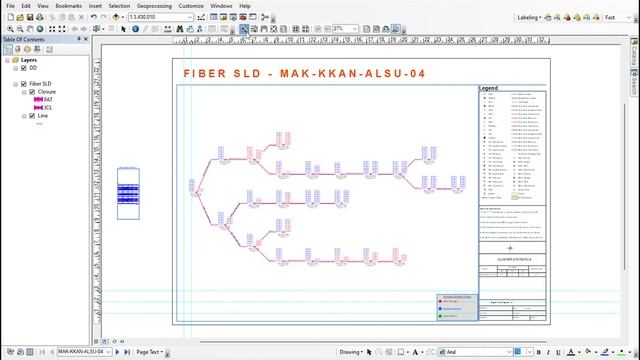Switch to List By Visibility view
This screenshot has width=640, height=360.
[27, 49]
